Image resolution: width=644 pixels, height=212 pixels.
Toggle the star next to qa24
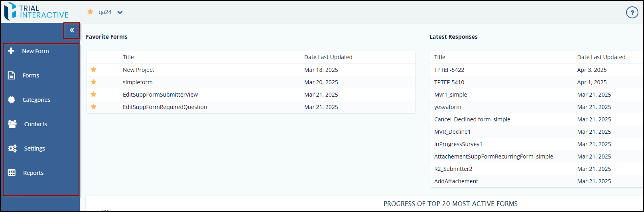[91, 12]
